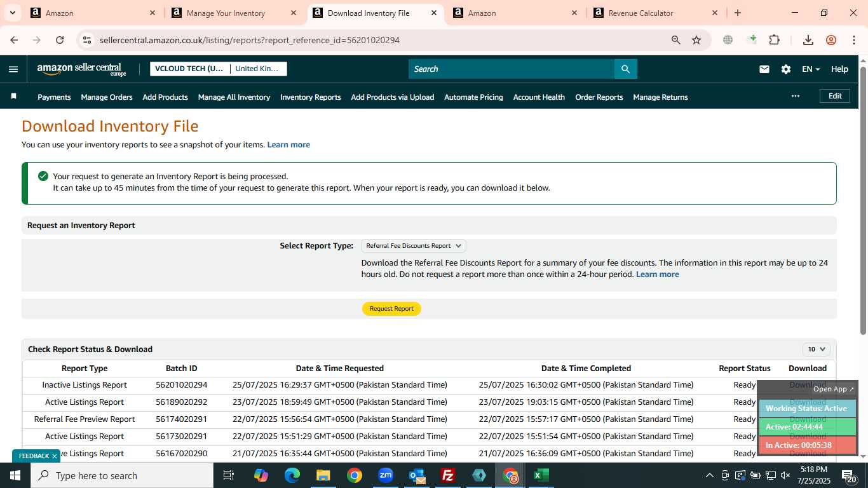This screenshot has width=868, height=488.
Task: Click the yellow Request Report button
Action: (x=391, y=309)
